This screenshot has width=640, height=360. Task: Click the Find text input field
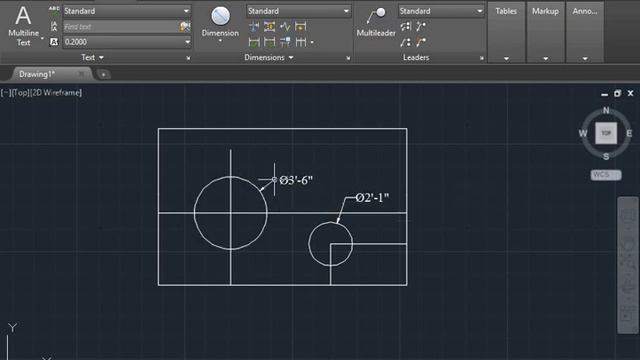click(121, 27)
